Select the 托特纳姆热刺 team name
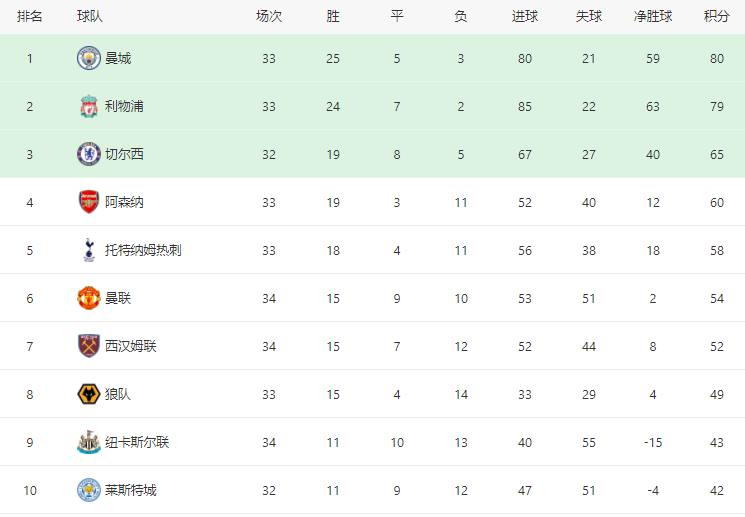Image resolution: width=745 pixels, height=517 pixels. point(143,250)
